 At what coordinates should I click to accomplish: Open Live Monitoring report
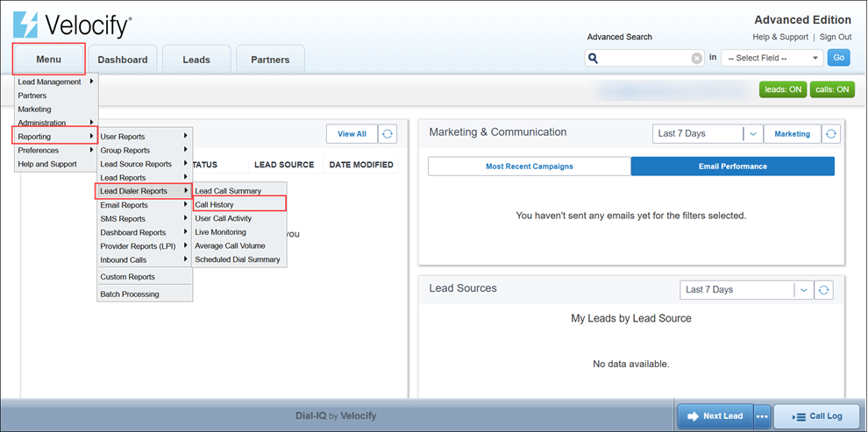(239, 232)
